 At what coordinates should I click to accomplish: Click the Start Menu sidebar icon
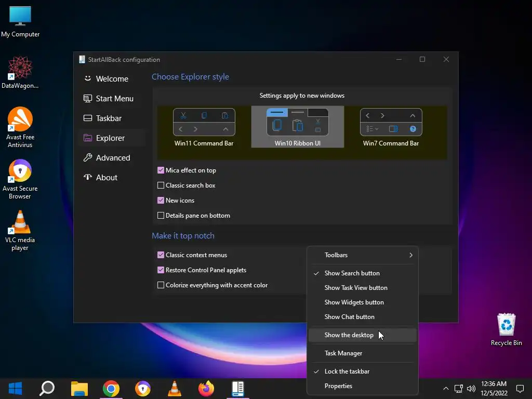[87, 98]
